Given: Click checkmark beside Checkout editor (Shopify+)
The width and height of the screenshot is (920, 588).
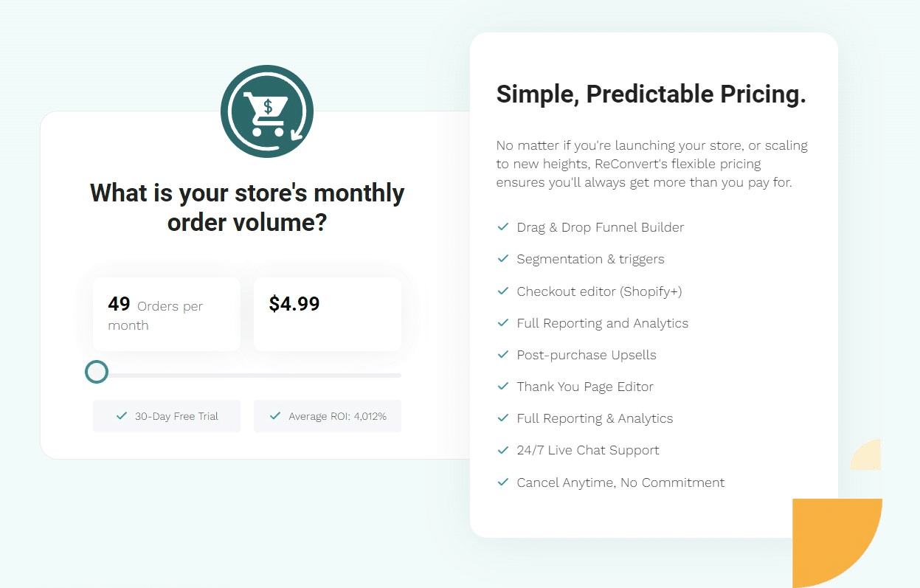Looking at the screenshot, I should point(503,291).
